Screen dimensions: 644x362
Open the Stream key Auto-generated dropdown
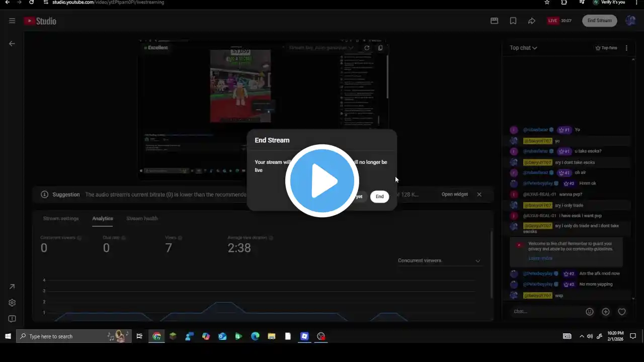[x=321, y=48]
